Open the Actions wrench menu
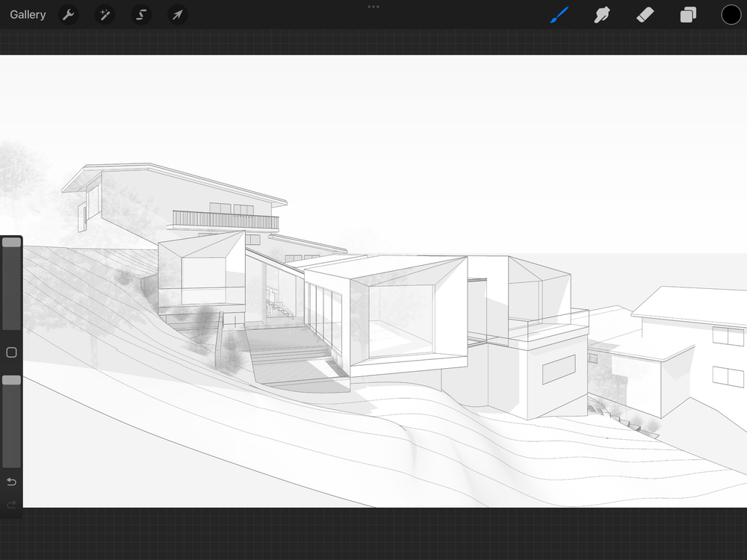747x560 pixels. 68,14
